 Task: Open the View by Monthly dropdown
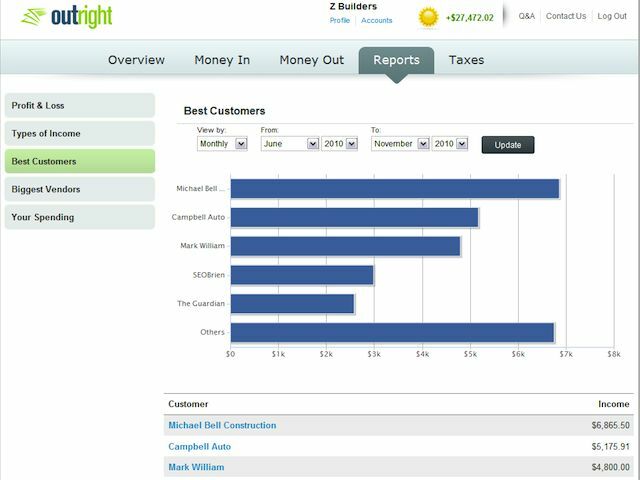222,144
